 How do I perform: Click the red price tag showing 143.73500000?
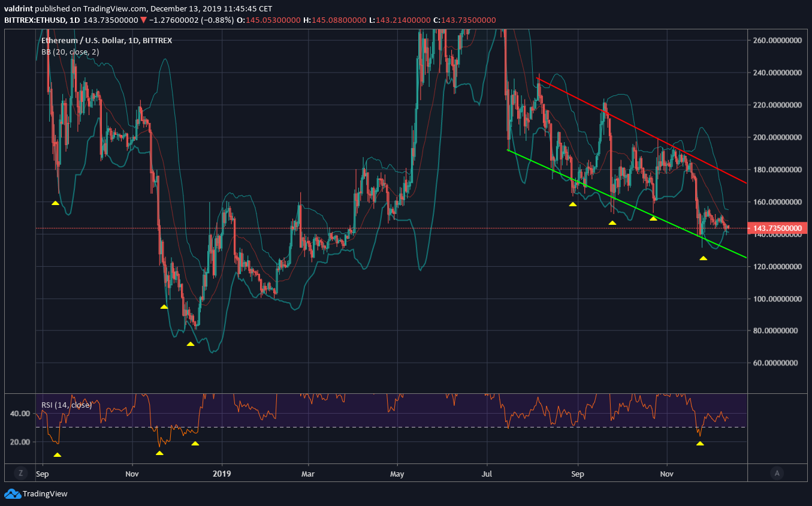pos(778,228)
